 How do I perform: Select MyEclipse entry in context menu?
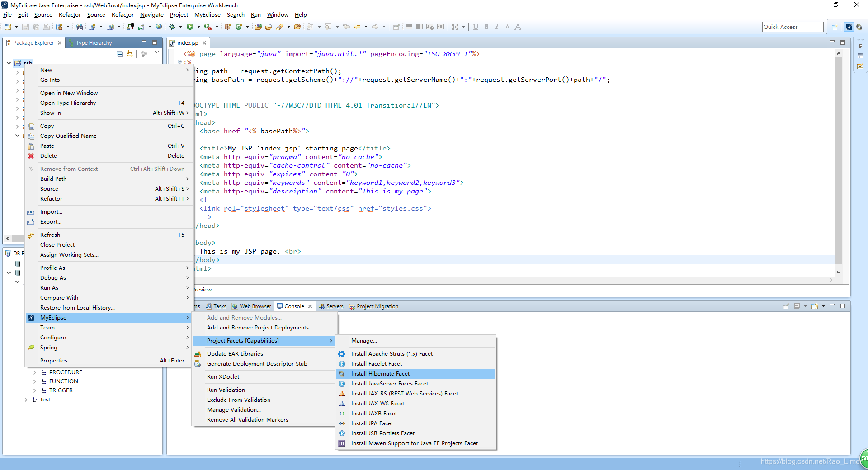click(108, 318)
